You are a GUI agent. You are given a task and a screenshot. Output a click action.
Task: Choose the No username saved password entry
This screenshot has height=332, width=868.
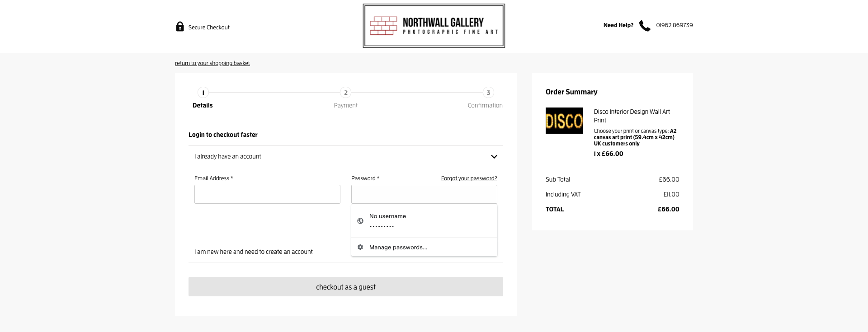pyautogui.click(x=424, y=221)
